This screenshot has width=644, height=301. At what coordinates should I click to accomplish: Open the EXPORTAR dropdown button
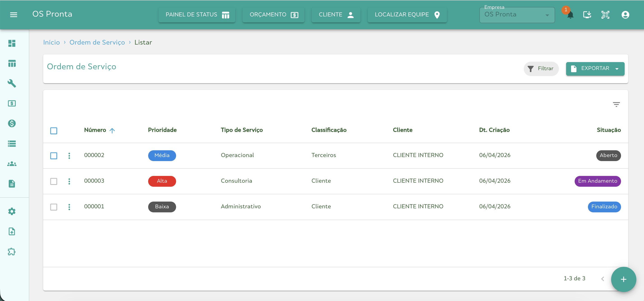click(x=595, y=68)
